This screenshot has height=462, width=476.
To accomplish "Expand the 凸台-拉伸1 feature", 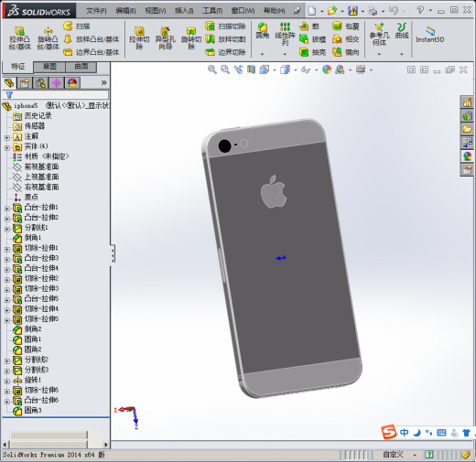I will click(7, 209).
